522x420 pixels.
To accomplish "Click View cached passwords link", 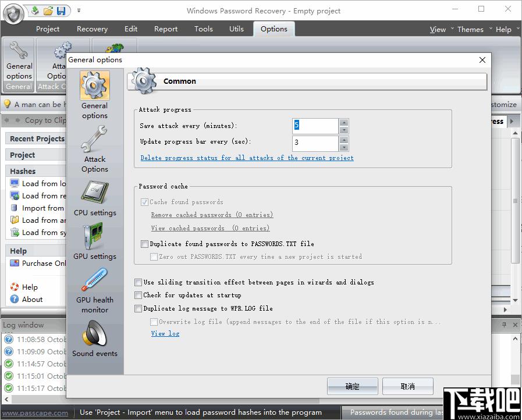I will tap(210, 228).
